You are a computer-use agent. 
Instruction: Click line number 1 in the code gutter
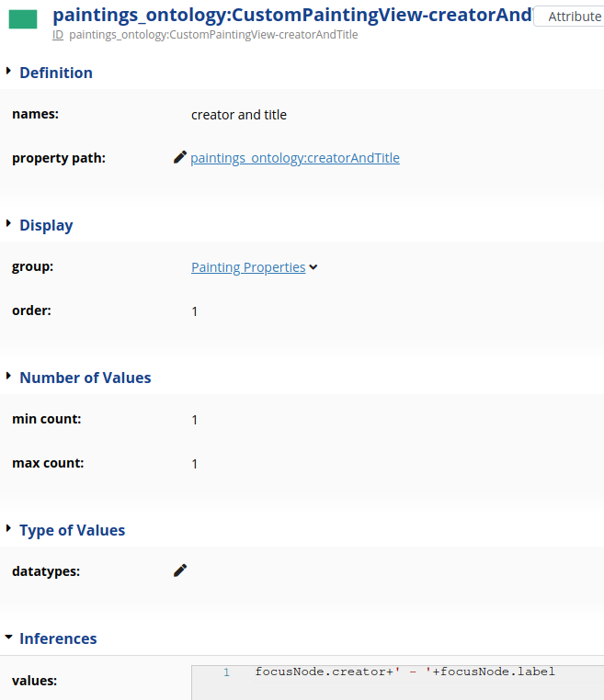click(x=226, y=672)
